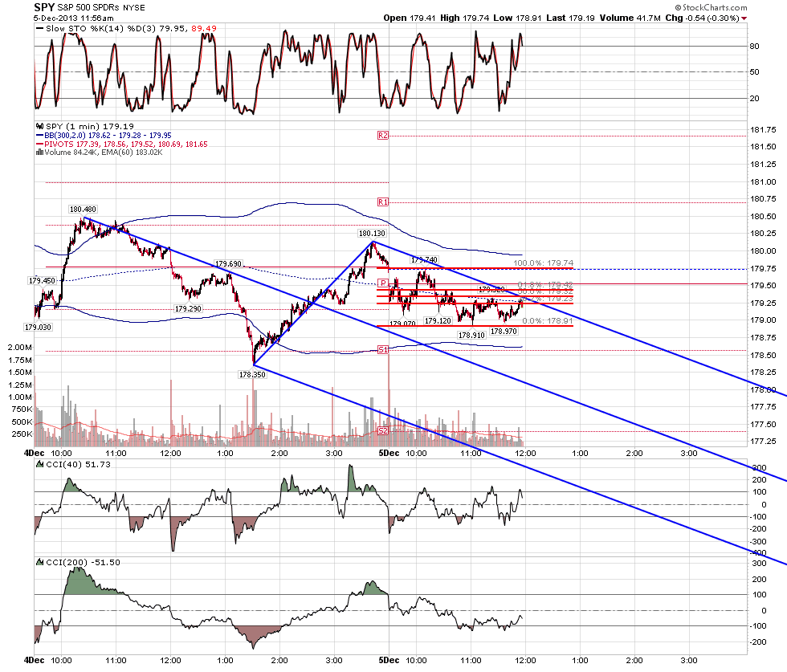Click the CCI(200) -51.50 legend text

[84, 563]
